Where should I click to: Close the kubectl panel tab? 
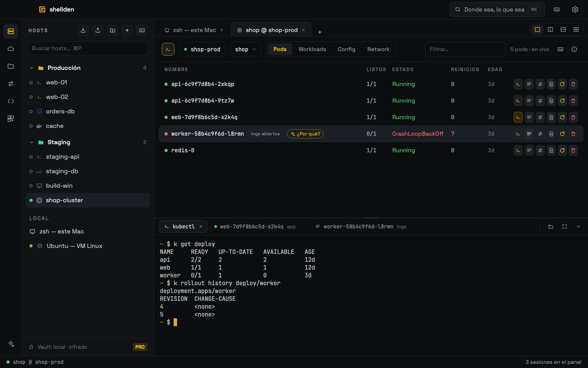pos(201,227)
